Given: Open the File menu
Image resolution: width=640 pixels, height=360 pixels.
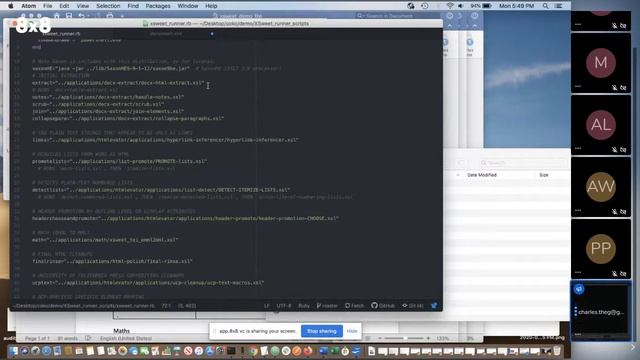Looking at the screenshot, I should (48, 6).
